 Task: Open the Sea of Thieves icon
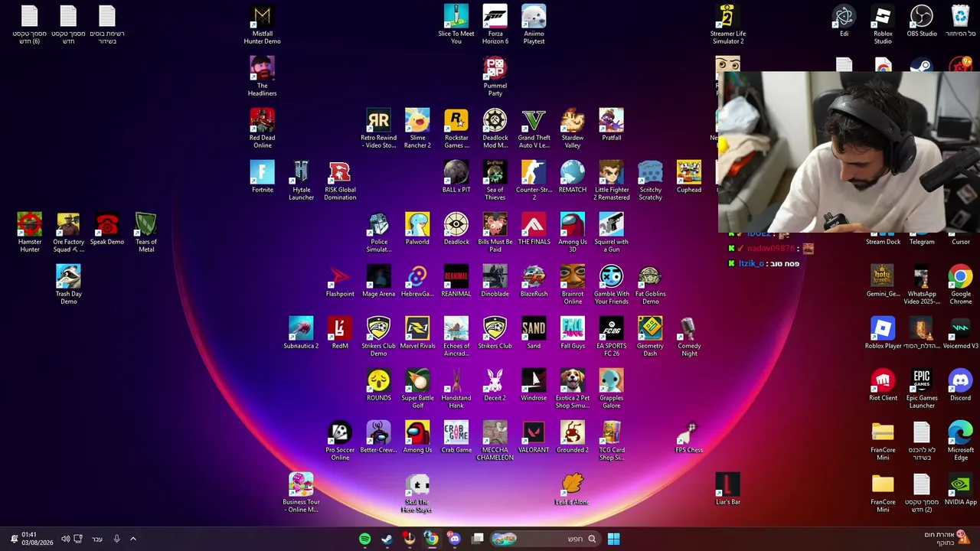(495, 181)
